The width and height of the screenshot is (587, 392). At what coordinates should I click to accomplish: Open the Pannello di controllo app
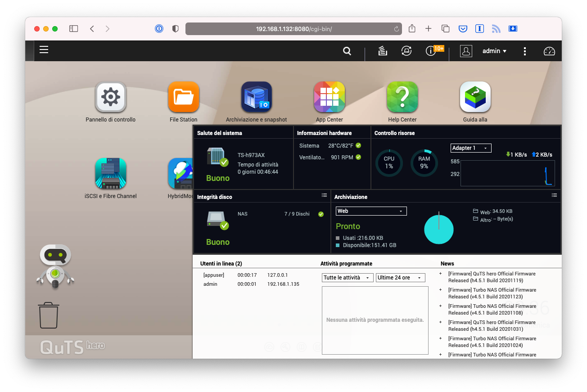click(110, 97)
